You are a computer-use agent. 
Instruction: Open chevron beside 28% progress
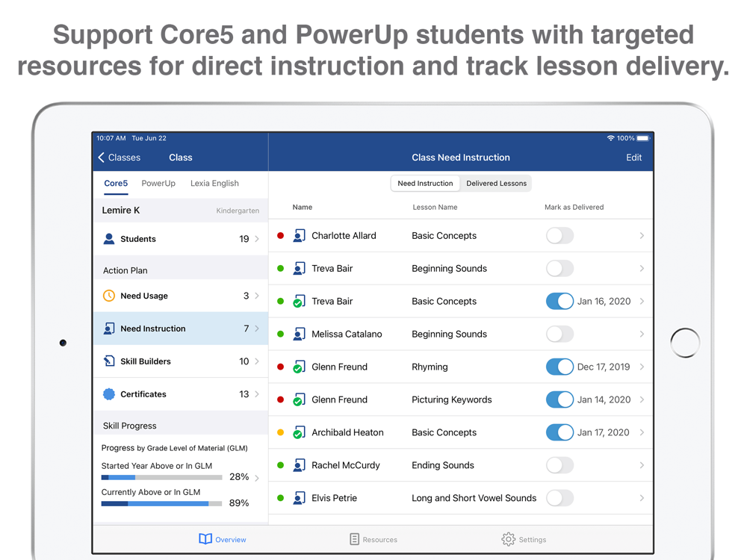tap(257, 478)
